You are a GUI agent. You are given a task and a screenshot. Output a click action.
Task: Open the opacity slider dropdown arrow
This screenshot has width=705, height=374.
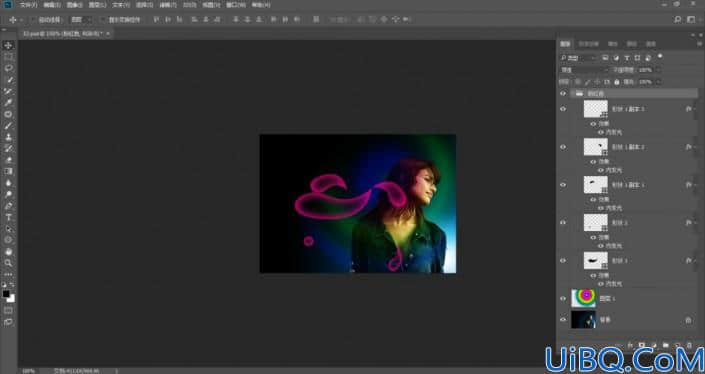tap(658, 70)
